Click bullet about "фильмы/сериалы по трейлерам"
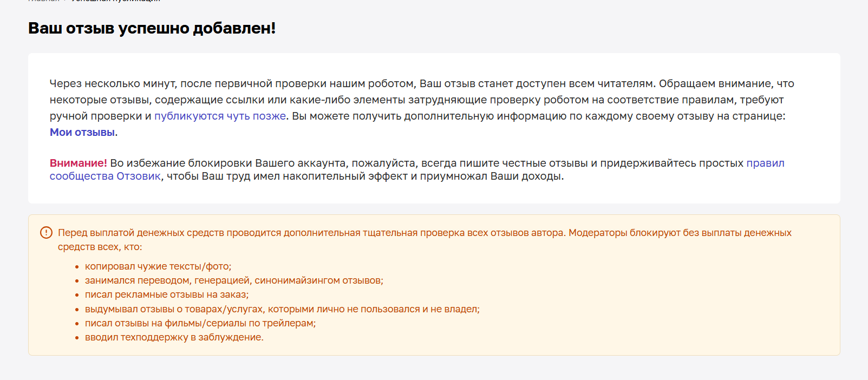This screenshot has height=380, width=868. pos(200,323)
